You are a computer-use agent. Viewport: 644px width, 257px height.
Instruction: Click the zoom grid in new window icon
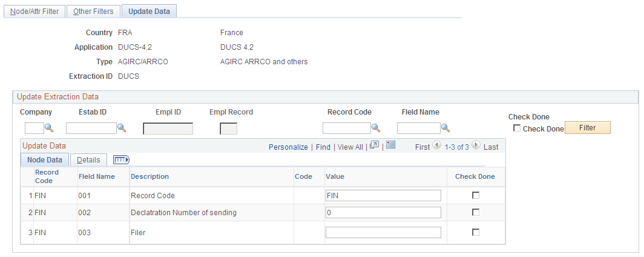coord(374,145)
